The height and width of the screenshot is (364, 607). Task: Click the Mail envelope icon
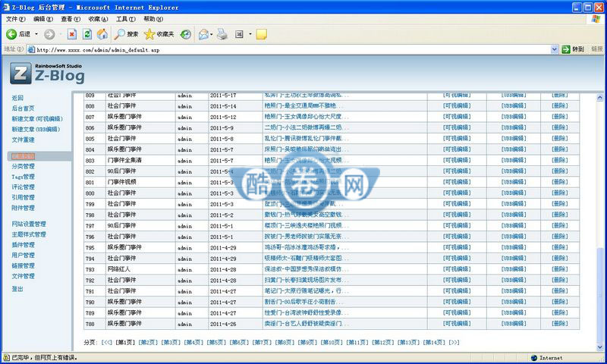point(203,34)
